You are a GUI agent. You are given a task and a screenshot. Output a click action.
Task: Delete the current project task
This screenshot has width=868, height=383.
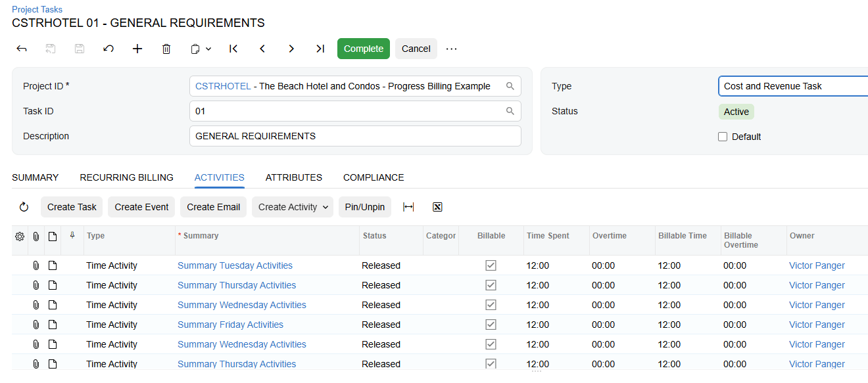tap(166, 48)
